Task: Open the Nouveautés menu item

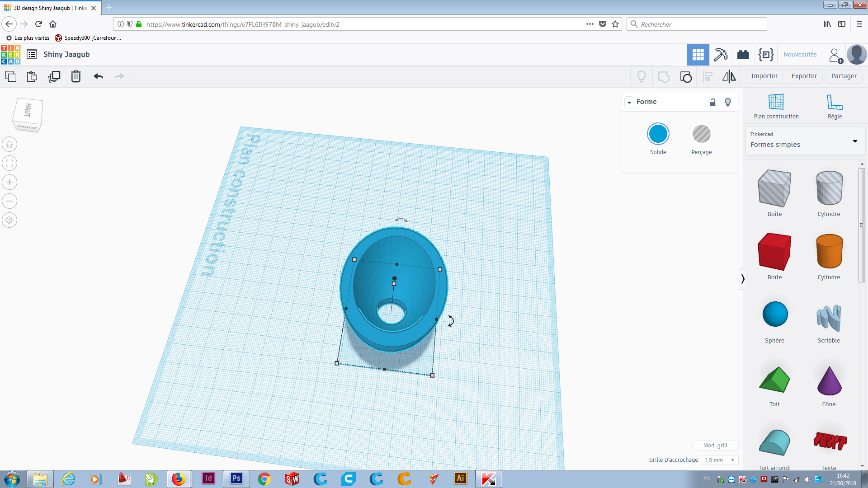Action: (800, 55)
